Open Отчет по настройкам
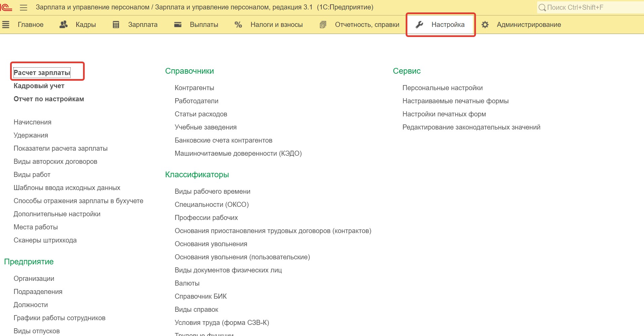The image size is (644, 336). (49, 99)
